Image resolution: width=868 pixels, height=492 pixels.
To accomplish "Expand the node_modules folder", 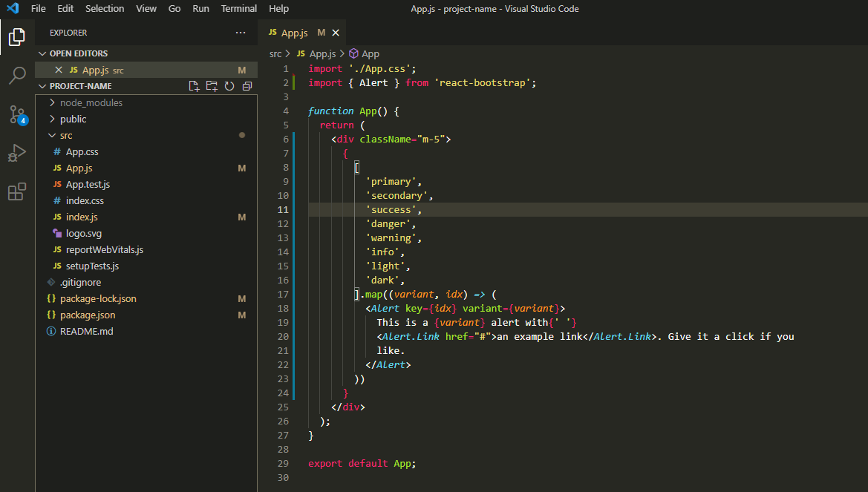I will (91, 102).
